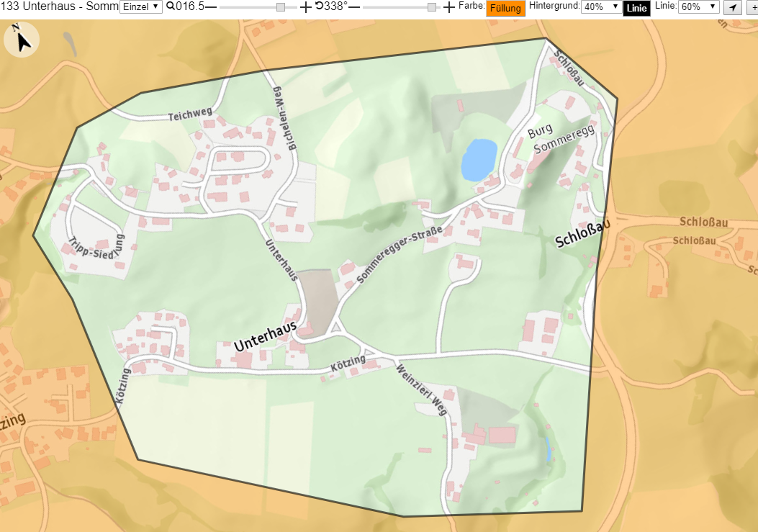The height and width of the screenshot is (532, 758).
Task: Click the blue pond near Burg Sommeregg
Action: pos(479,160)
